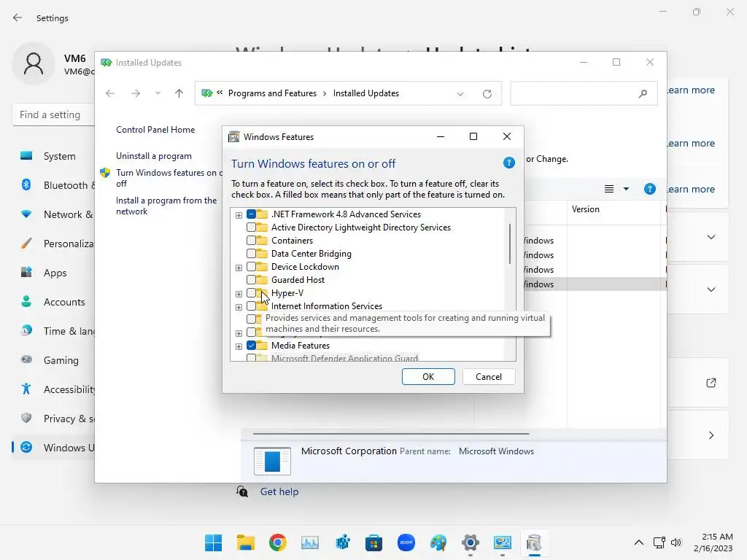Open Zoom from the taskbar
The image size is (747, 560).
[x=406, y=542]
